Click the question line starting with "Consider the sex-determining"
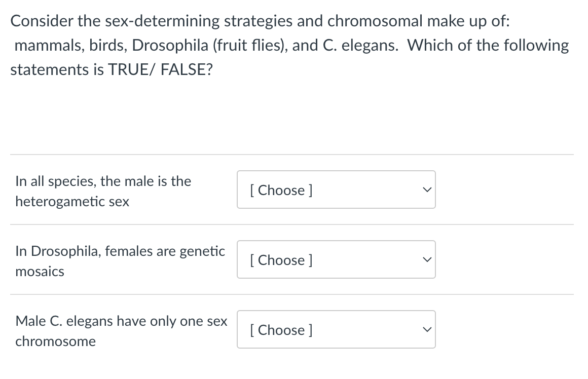588x379 pixels. (260, 21)
